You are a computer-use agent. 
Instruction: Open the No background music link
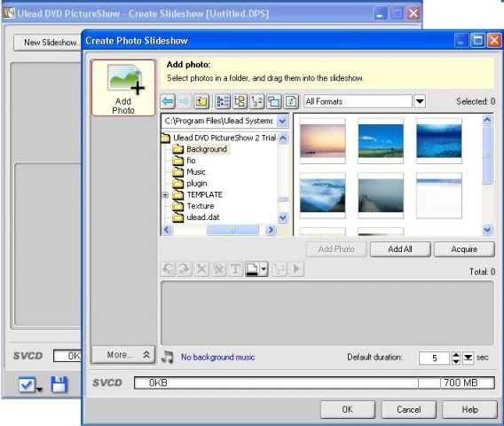pos(217,357)
